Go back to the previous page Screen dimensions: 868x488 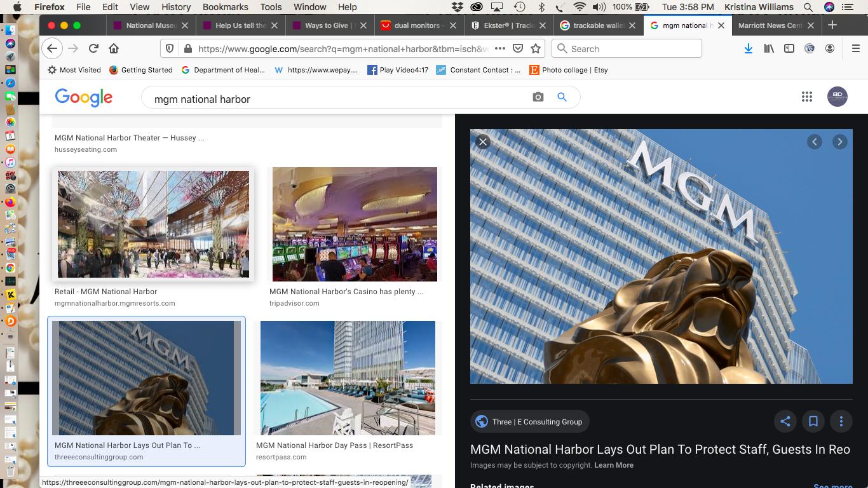pyautogui.click(x=53, y=48)
